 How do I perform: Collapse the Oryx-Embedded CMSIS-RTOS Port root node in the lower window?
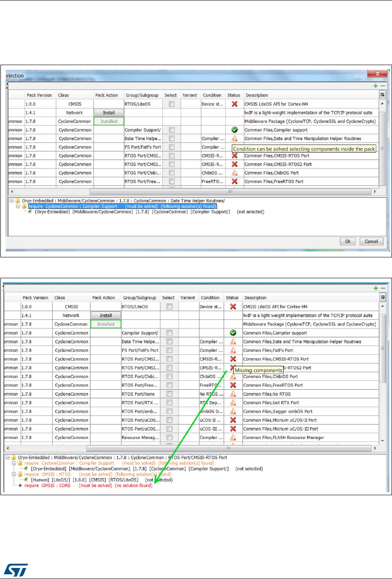point(8,458)
